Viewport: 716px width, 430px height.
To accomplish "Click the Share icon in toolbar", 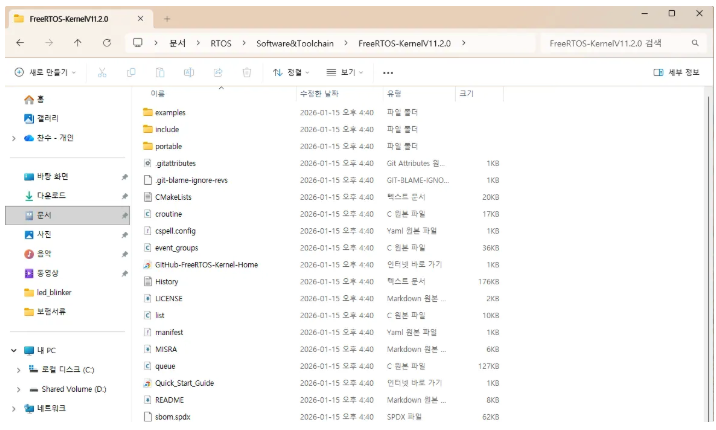I will point(218,73).
